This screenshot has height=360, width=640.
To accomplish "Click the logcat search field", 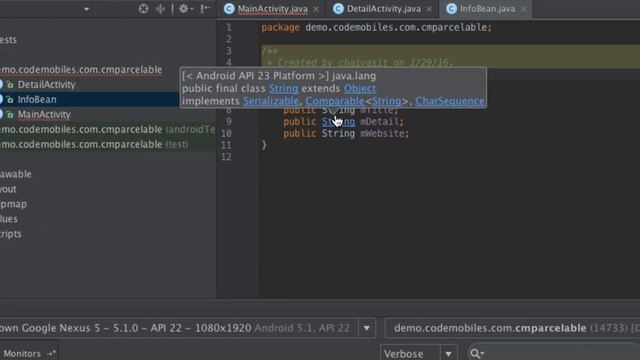I will [x=553, y=353].
